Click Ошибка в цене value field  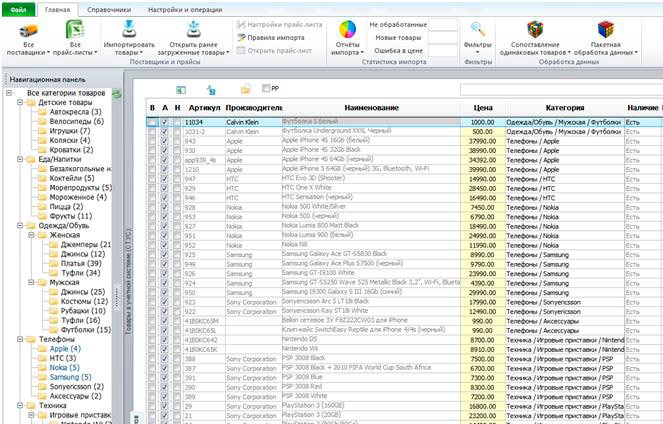point(443,50)
